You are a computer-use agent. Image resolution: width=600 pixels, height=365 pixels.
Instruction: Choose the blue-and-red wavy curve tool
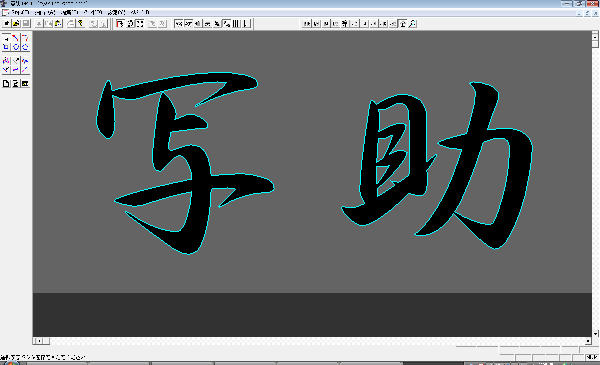click(25, 61)
